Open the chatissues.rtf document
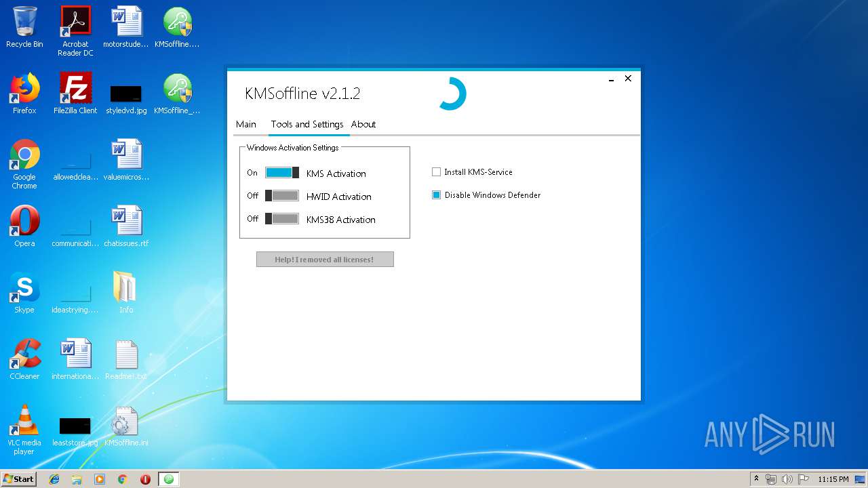This screenshot has width=868, height=488. [x=126, y=226]
